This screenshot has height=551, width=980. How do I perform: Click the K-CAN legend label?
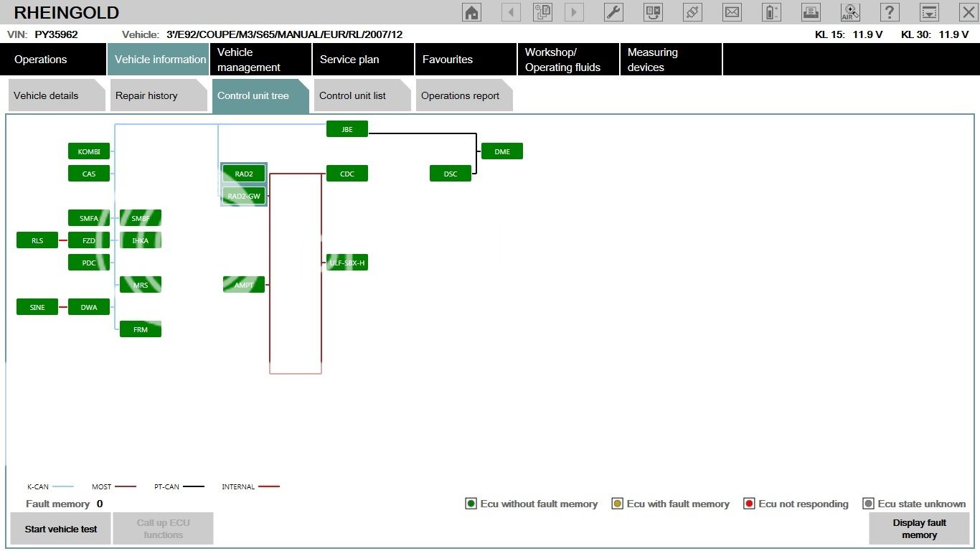pos(38,486)
